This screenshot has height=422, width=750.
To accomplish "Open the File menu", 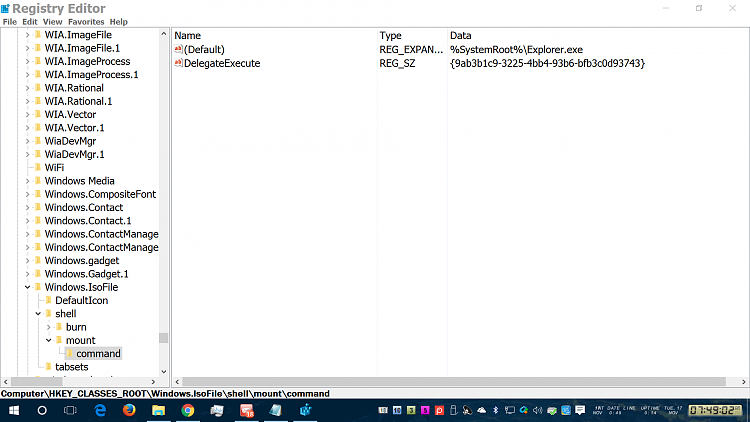I will click(x=10, y=22).
